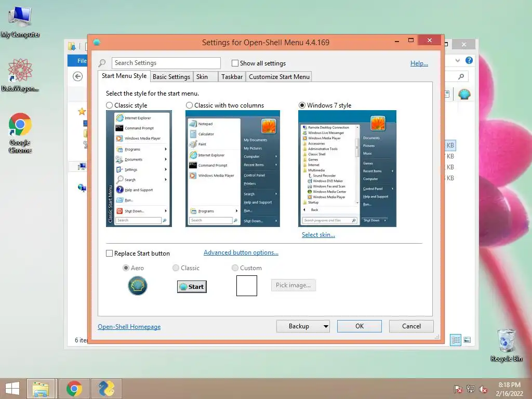Image resolution: width=532 pixels, height=399 pixels.
Task: Open the Backup dropdown arrow
Action: 326,326
